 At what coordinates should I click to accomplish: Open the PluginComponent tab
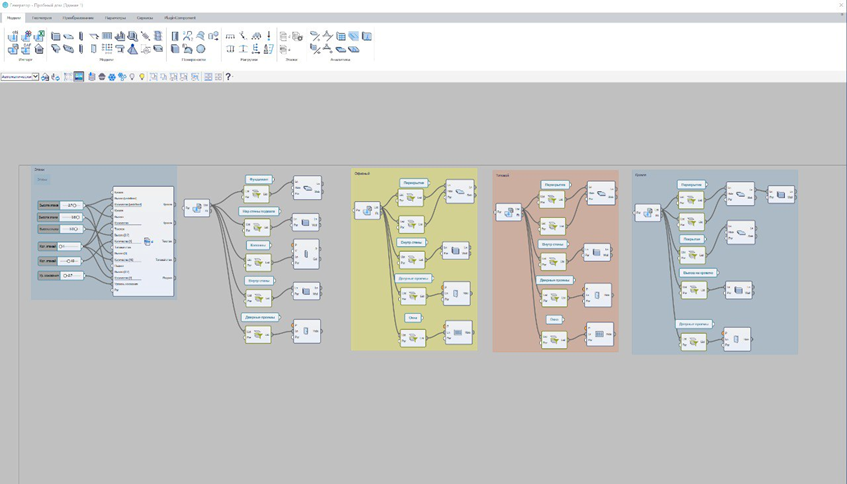coord(180,18)
